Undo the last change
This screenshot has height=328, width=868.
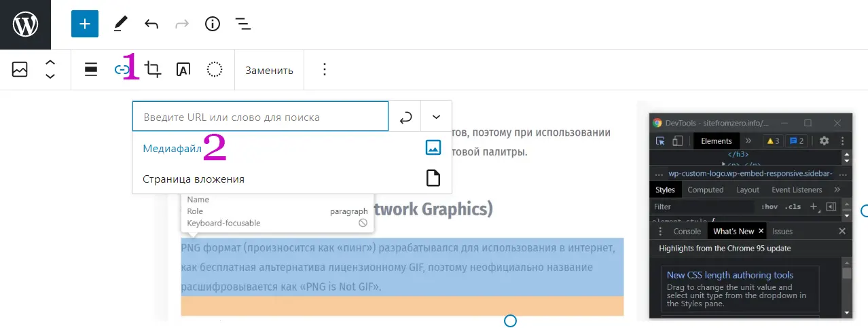(x=151, y=24)
